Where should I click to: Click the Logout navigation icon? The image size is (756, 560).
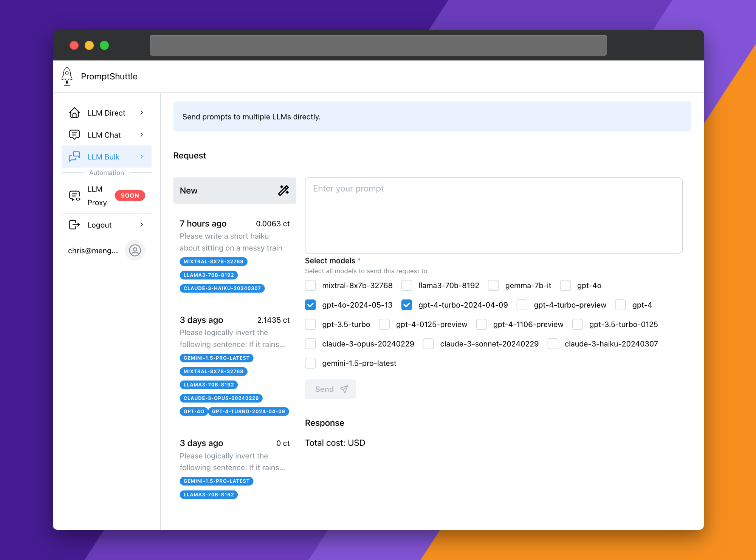click(x=74, y=224)
